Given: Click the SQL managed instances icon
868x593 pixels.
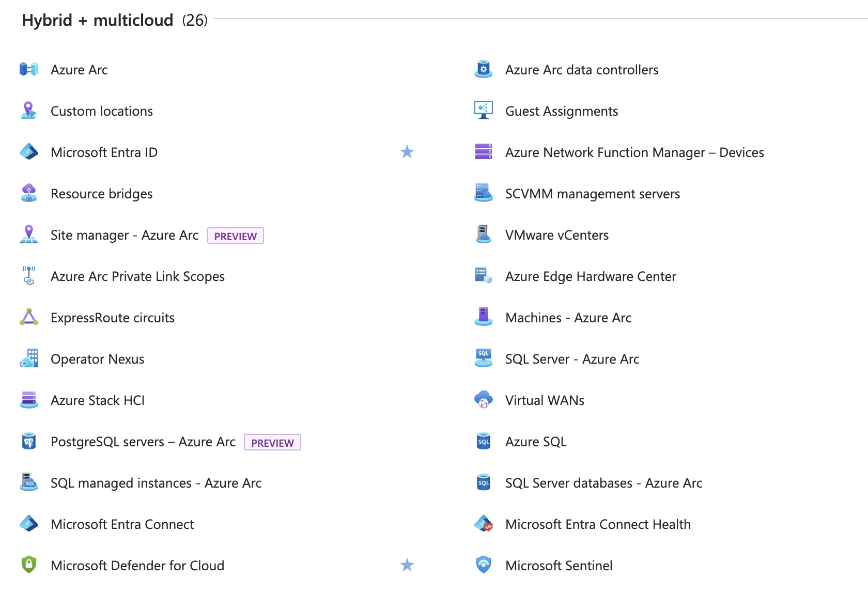Looking at the screenshot, I should [x=29, y=482].
